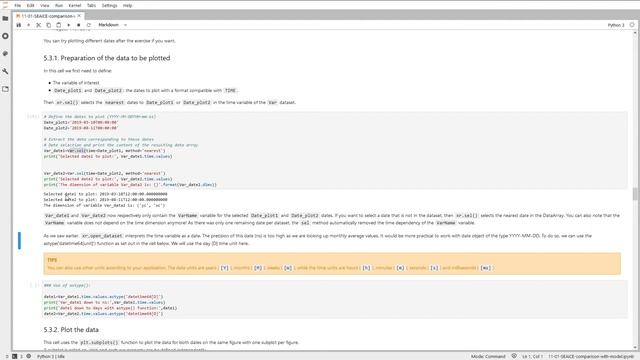Click the Ln 1, Col 1 status entry
The height and width of the screenshot is (360, 640).
pyautogui.click(x=532, y=356)
